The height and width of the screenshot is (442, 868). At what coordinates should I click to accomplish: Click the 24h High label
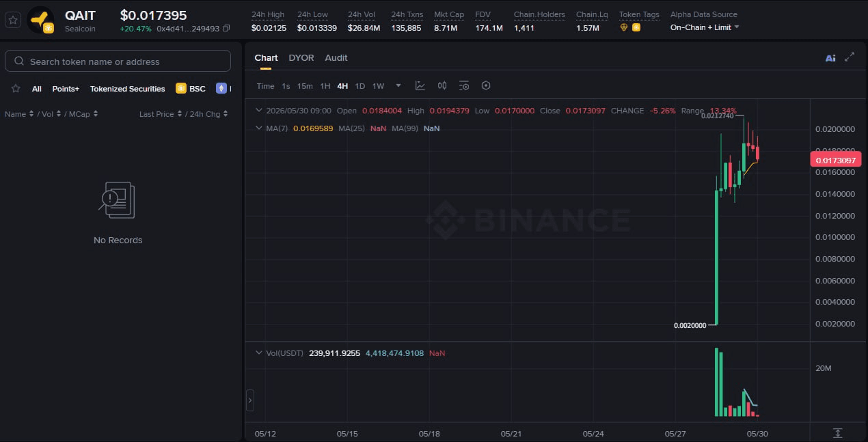pyautogui.click(x=268, y=14)
